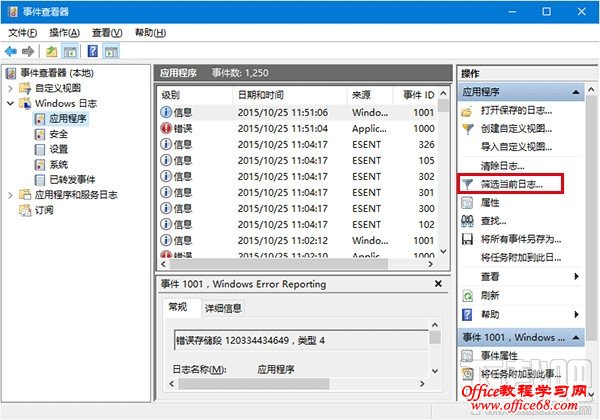Select the ESENT event with ID 302
The height and width of the screenshot is (420, 600).
point(298,176)
